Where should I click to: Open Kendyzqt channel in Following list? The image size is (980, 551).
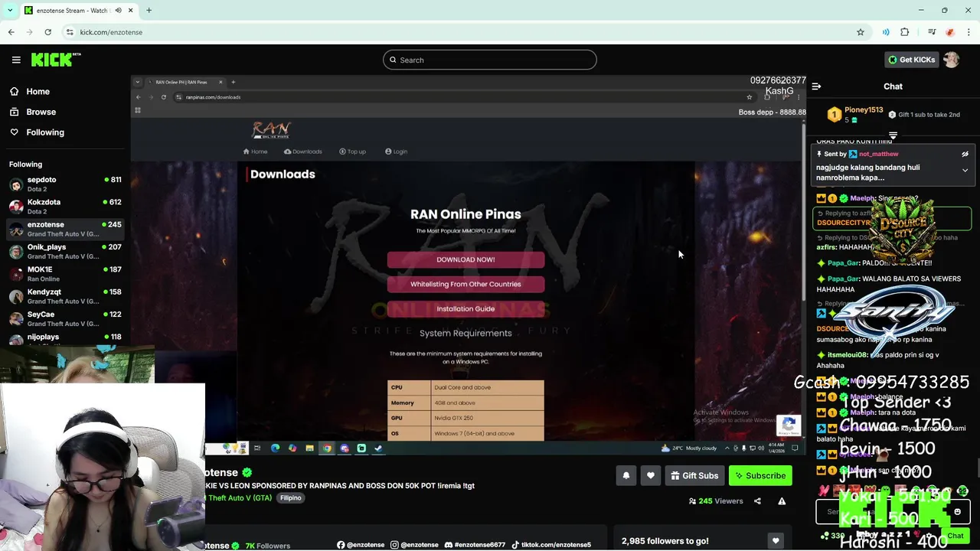click(65, 296)
